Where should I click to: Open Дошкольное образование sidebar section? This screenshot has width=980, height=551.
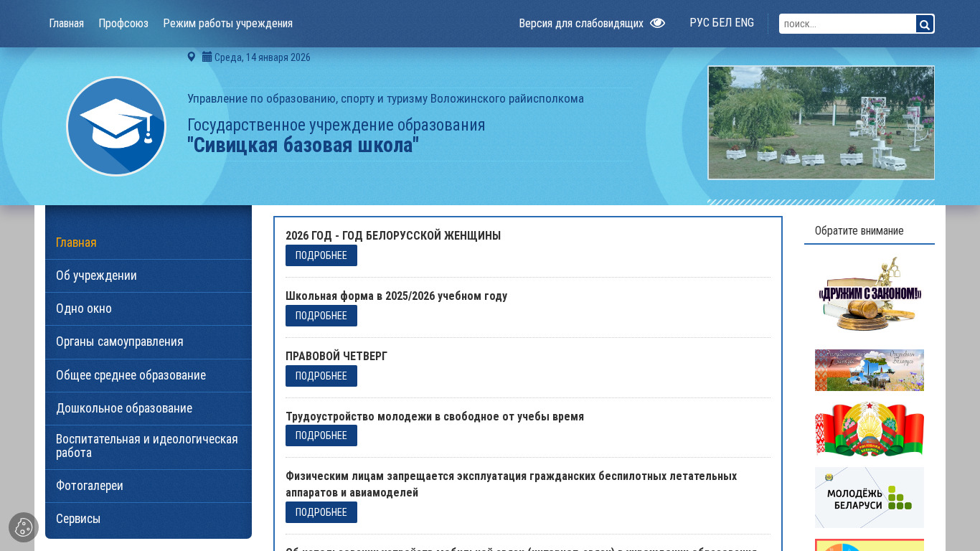pos(149,408)
